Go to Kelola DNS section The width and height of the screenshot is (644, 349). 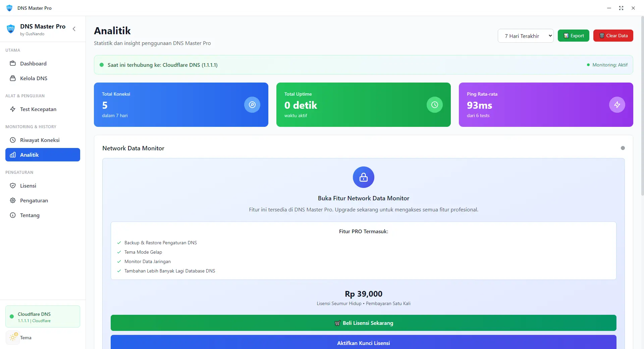click(43, 78)
